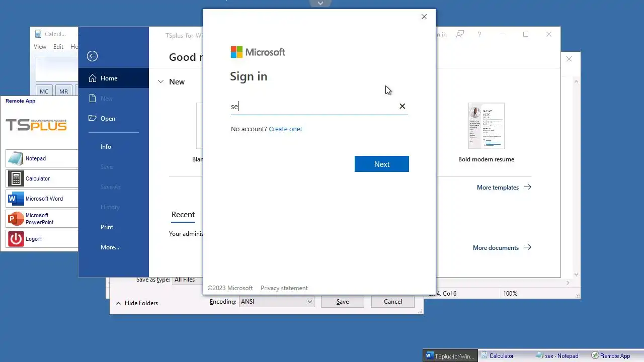Select Home in Word backstage sidebar
Viewport: 644px width, 362px height.
(114, 78)
